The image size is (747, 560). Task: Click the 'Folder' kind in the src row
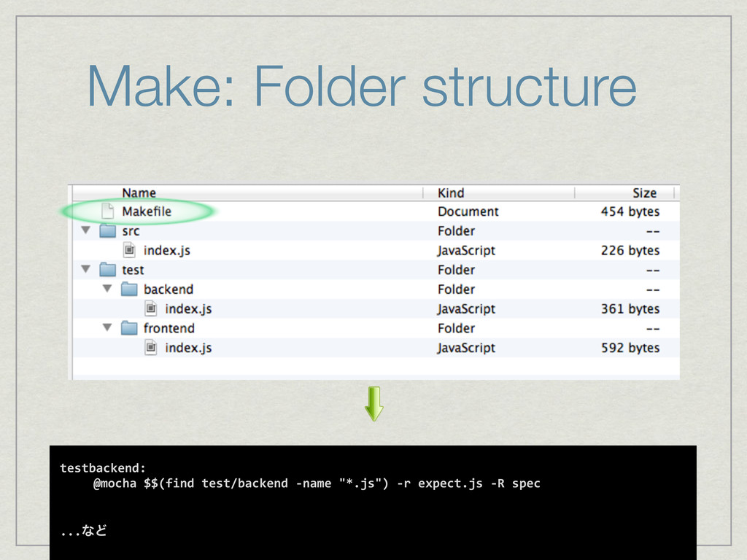pyautogui.click(x=456, y=231)
